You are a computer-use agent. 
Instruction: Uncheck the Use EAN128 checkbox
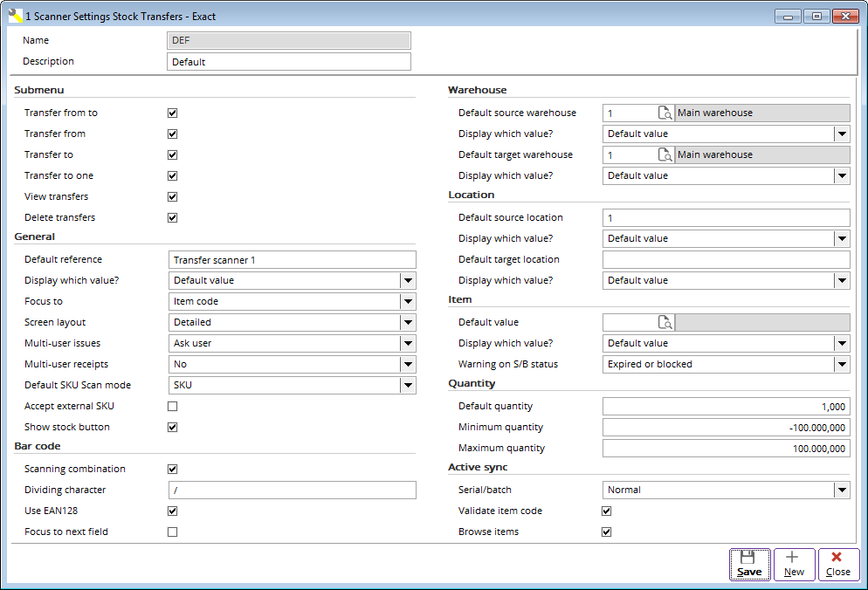coord(172,511)
